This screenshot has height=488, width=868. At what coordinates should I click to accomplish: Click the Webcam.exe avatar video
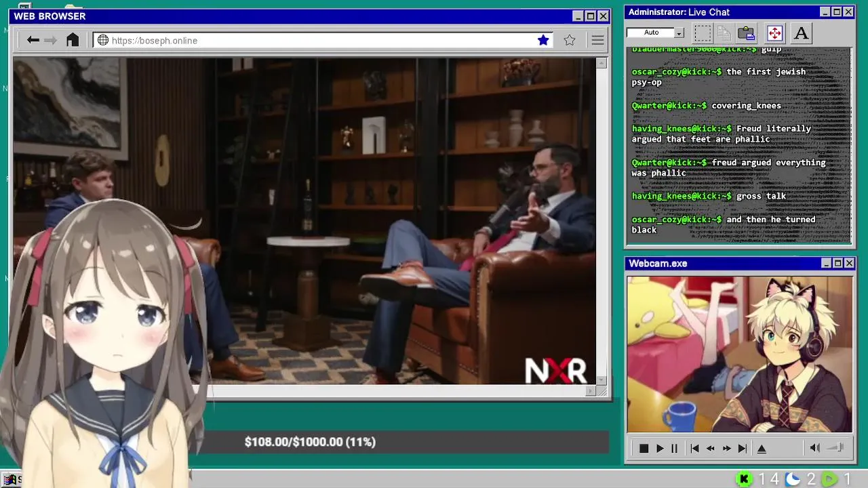(740, 354)
